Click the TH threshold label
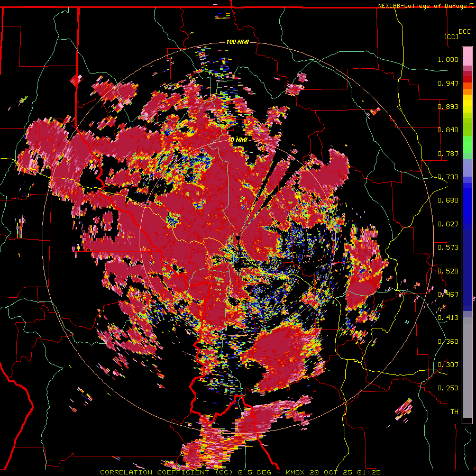476x476 pixels. [454, 412]
